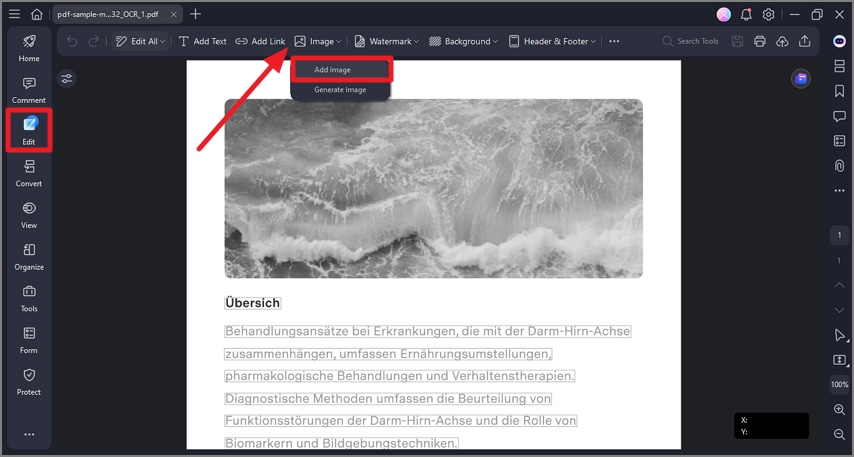Viewport: 854px width, 457px height.
Task: Zoom out of the page
Action: point(839,434)
